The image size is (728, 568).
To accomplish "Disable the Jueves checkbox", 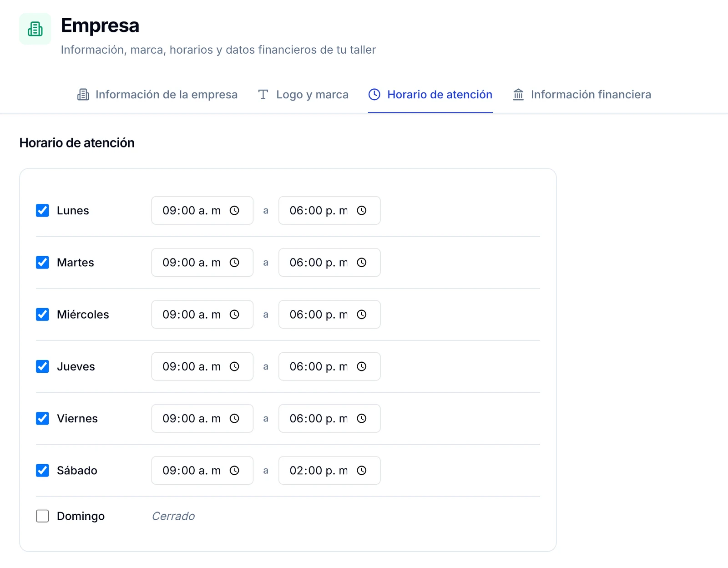I will pyautogui.click(x=42, y=366).
